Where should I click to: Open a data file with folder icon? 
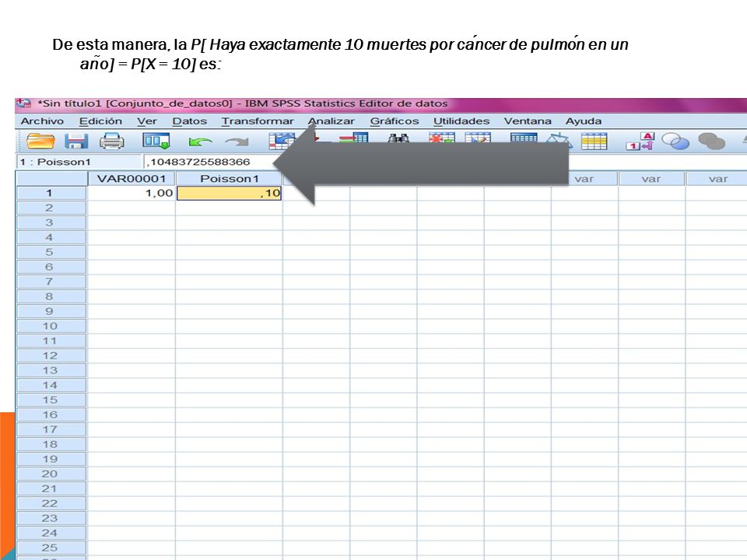[40, 142]
